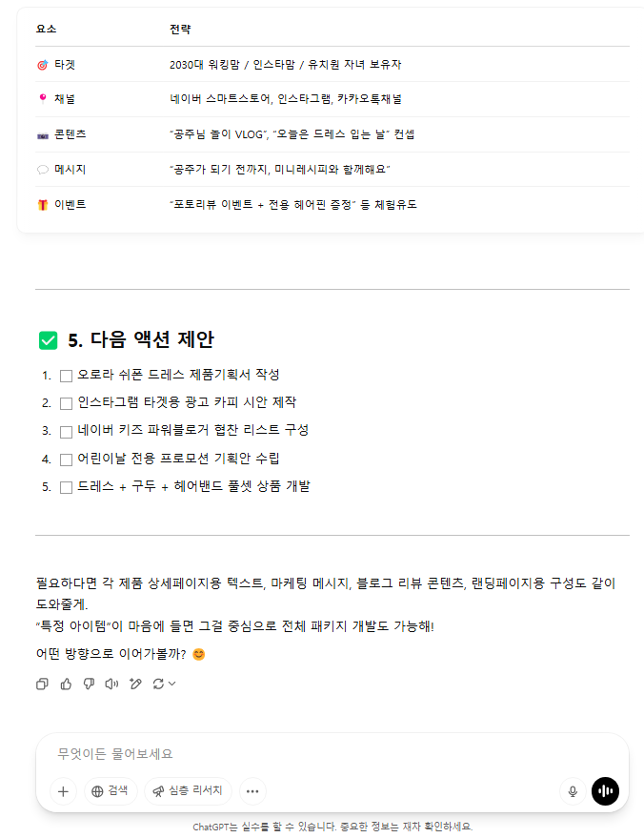The height and width of the screenshot is (838, 644).
Task: Tick the 인스타그램 타겟용 광고 카피 checkbox
Action: [67, 403]
